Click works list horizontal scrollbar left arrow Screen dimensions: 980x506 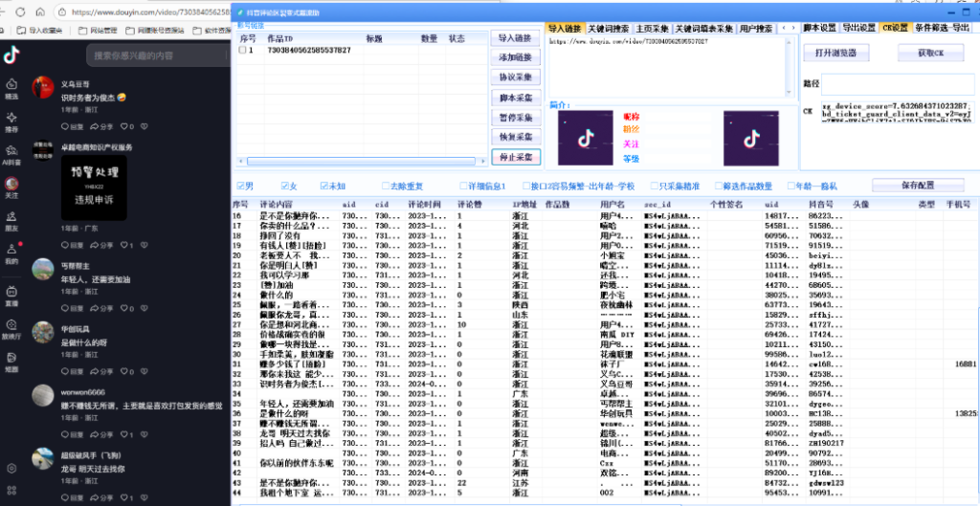tap(242, 161)
